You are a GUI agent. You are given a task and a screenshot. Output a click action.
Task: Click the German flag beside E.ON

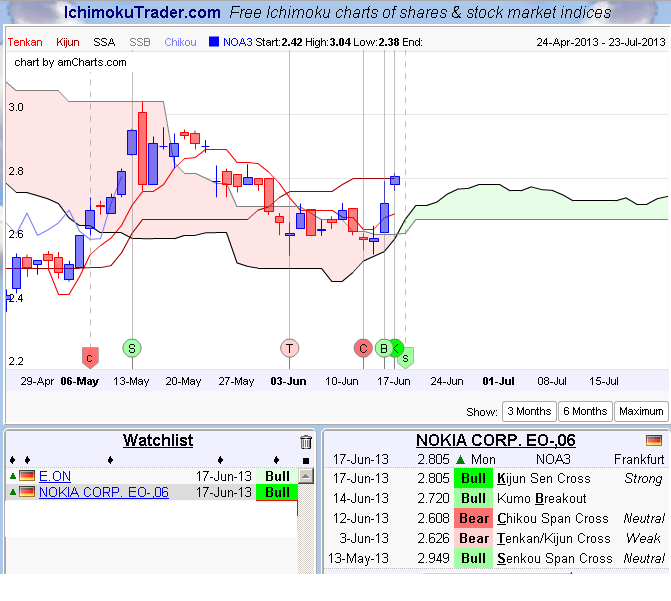(27, 476)
